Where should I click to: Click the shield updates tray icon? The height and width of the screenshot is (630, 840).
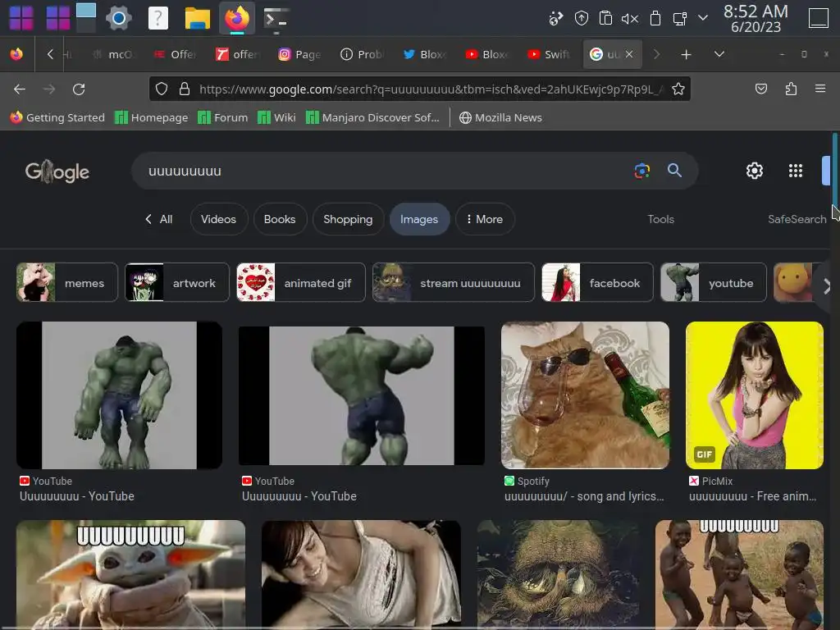click(582, 18)
